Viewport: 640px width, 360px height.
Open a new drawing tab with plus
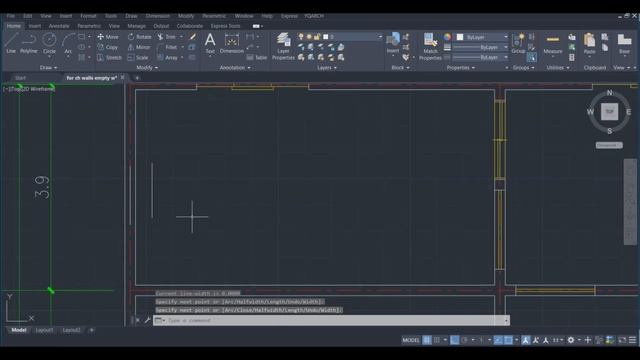point(137,78)
